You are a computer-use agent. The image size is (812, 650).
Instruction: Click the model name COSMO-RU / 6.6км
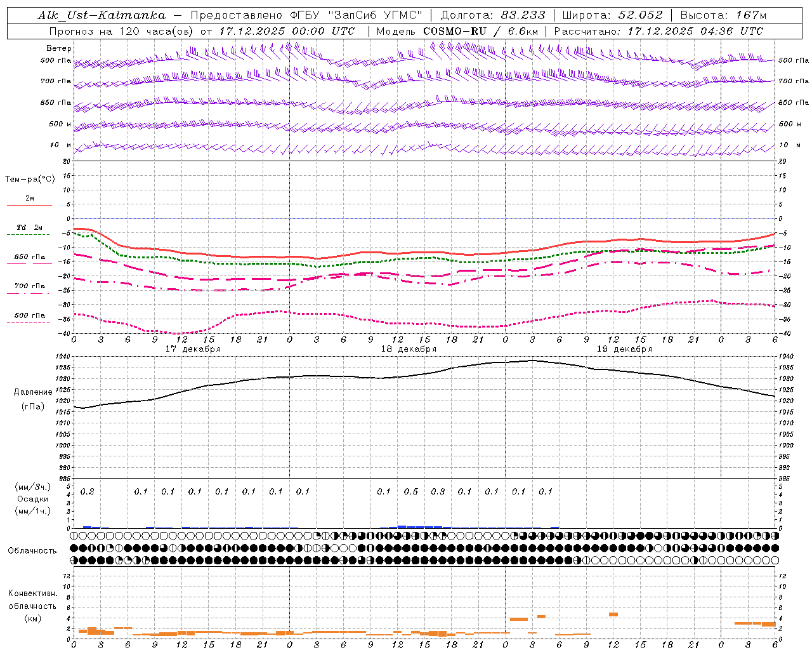pos(480,31)
